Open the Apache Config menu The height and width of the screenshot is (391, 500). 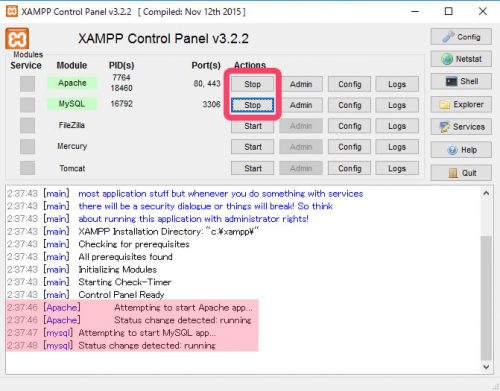349,84
